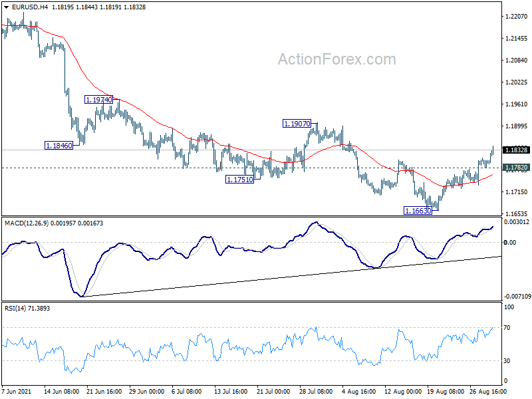
Task: Click the 12 Aug 00:00 time label
Action: click(404, 391)
